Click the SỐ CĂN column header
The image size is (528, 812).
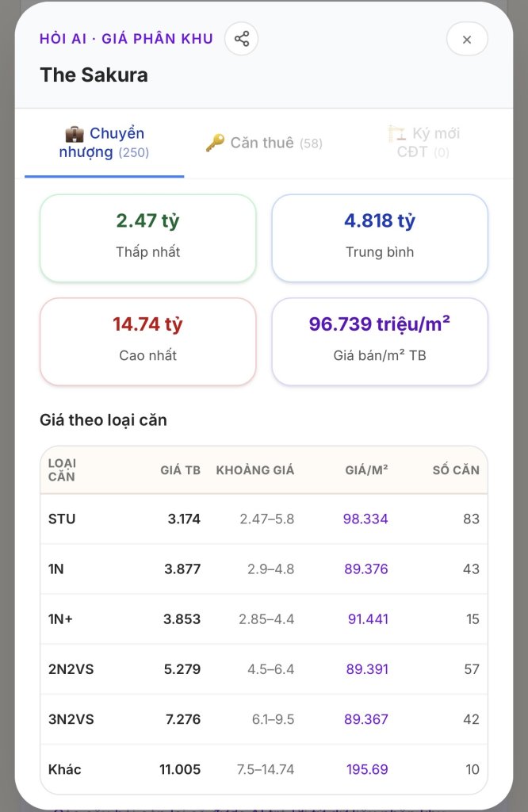point(456,470)
